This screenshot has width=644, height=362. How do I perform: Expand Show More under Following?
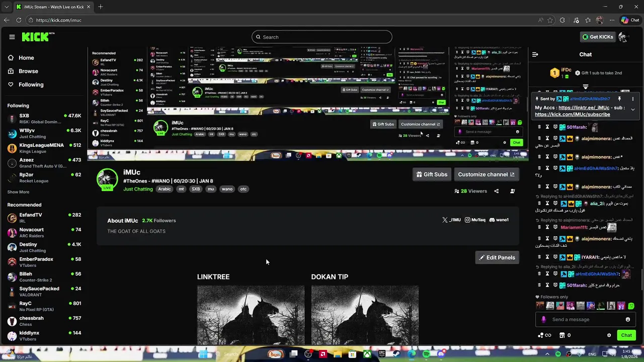[x=18, y=192]
